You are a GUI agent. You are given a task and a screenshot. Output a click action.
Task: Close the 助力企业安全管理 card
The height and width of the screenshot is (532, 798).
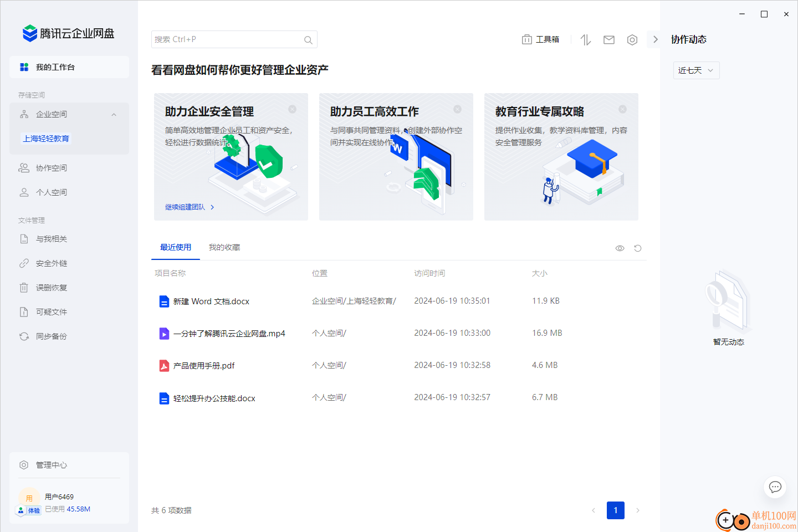click(292, 109)
